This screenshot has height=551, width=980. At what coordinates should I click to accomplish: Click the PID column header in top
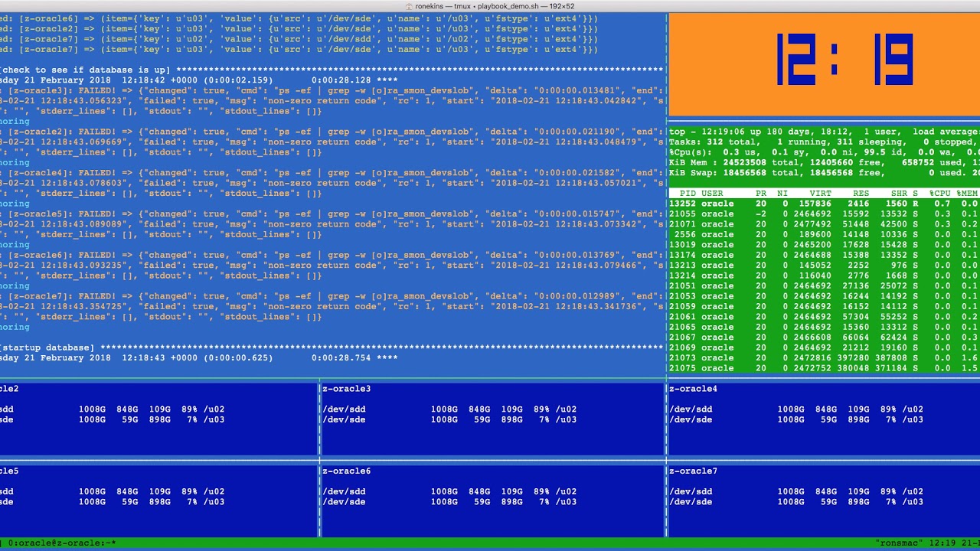pyautogui.click(x=688, y=194)
